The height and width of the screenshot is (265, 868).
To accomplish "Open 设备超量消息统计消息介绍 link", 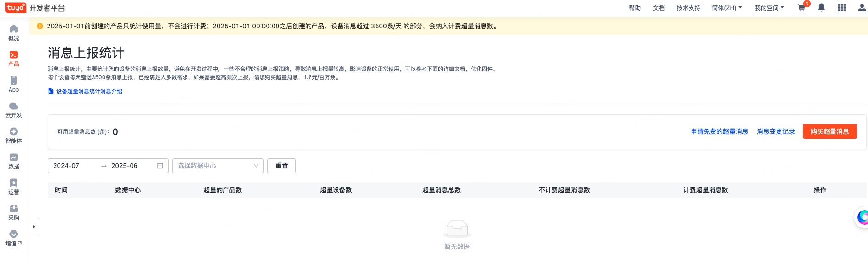I will click(89, 92).
